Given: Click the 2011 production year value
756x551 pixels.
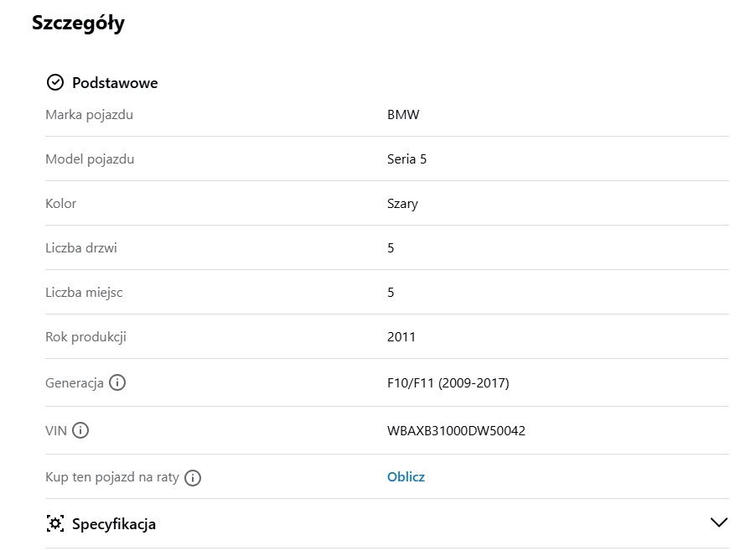Looking at the screenshot, I should pos(401,337).
